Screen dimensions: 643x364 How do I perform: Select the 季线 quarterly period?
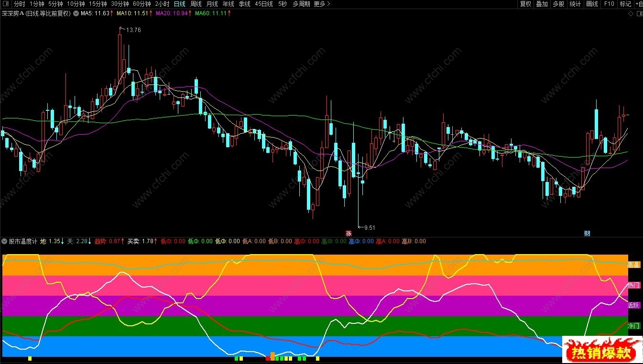pyautogui.click(x=245, y=4)
